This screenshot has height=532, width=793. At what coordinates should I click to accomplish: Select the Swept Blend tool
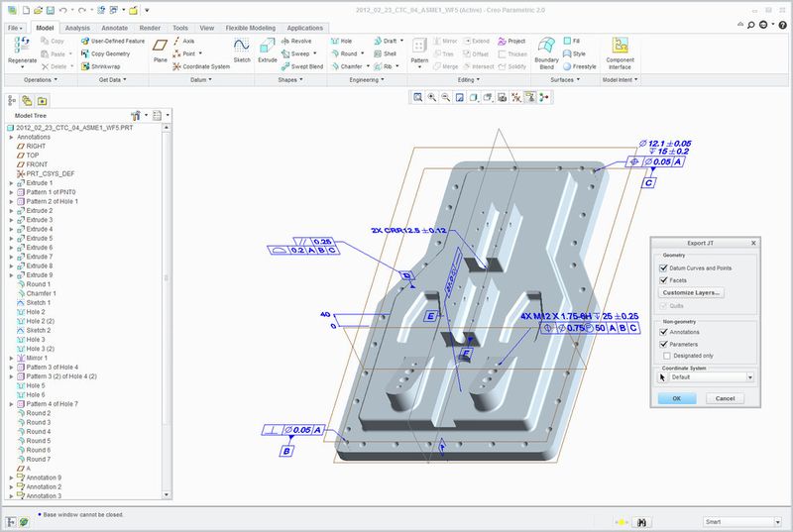point(302,66)
